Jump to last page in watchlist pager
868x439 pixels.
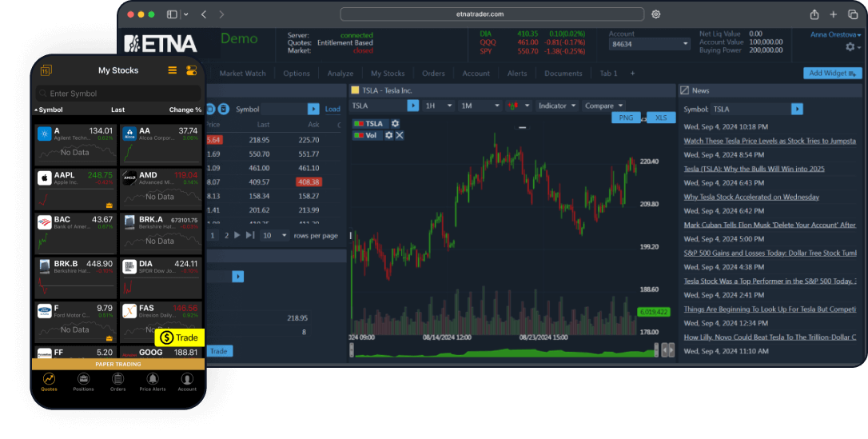tap(250, 235)
